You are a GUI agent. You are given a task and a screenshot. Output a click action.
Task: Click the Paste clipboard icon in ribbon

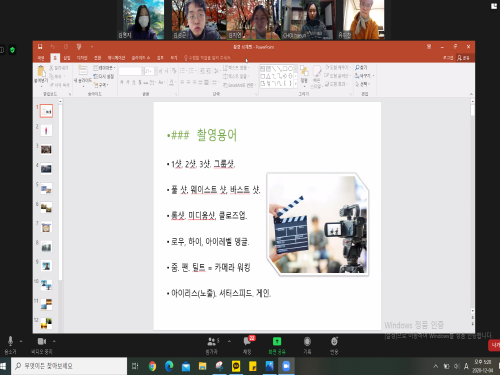(x=41, y=71)
